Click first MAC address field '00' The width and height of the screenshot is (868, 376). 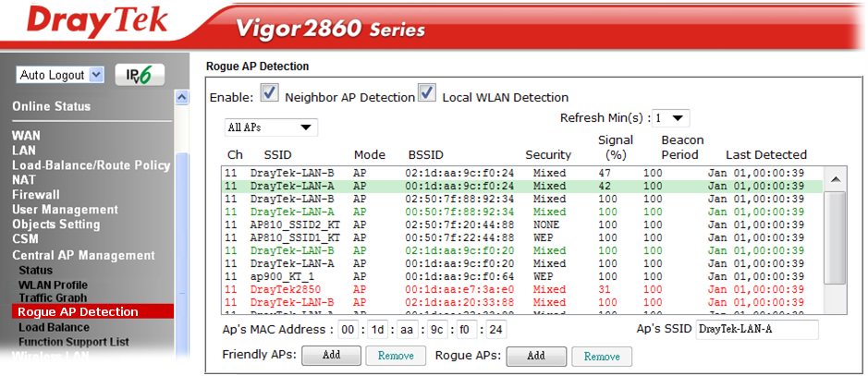[348, 330]
